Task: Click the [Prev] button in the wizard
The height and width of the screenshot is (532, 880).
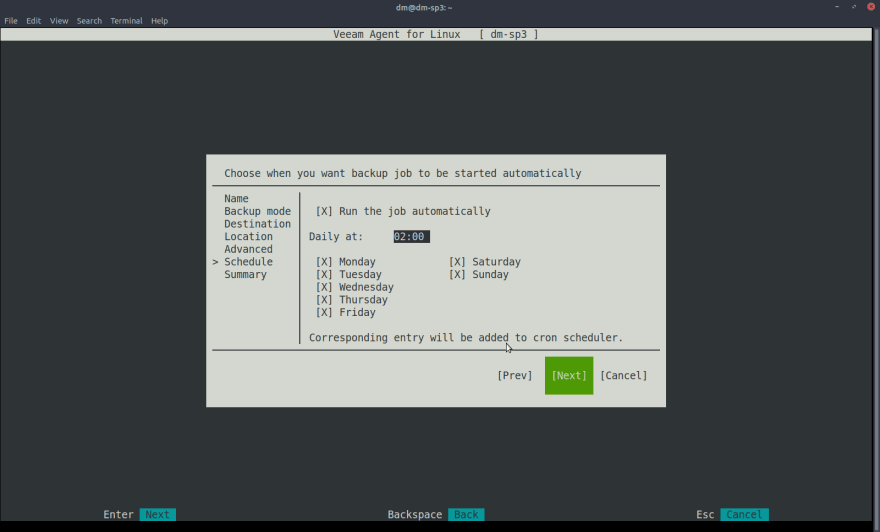Action: point(515,375)
